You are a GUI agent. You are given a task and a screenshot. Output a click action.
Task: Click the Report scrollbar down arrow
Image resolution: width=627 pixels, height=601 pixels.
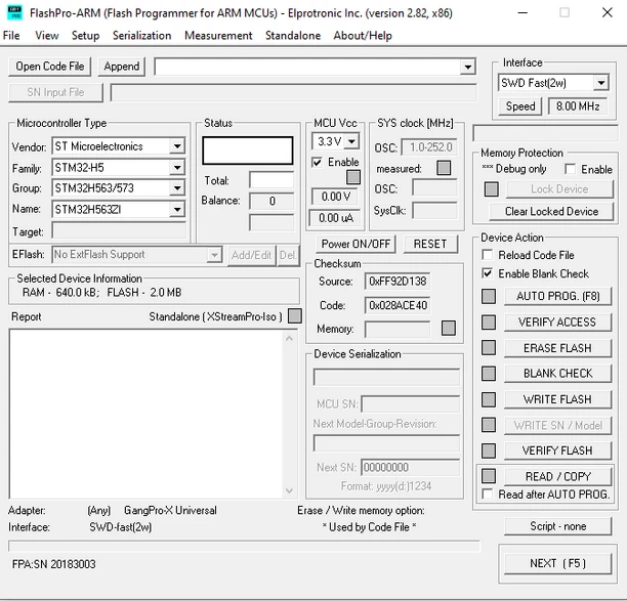(x=290, y=491)
